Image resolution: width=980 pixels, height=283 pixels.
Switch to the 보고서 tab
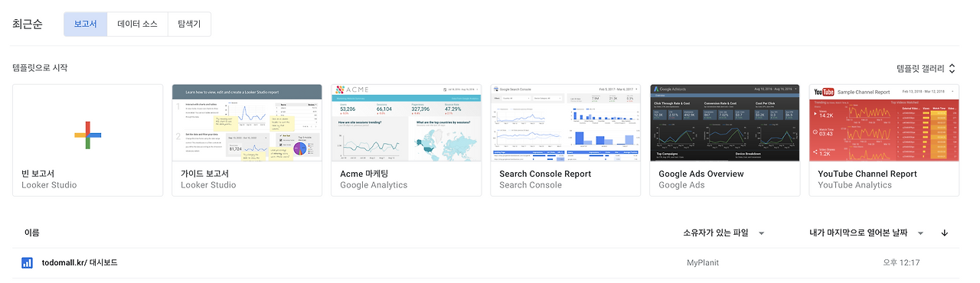85,24
